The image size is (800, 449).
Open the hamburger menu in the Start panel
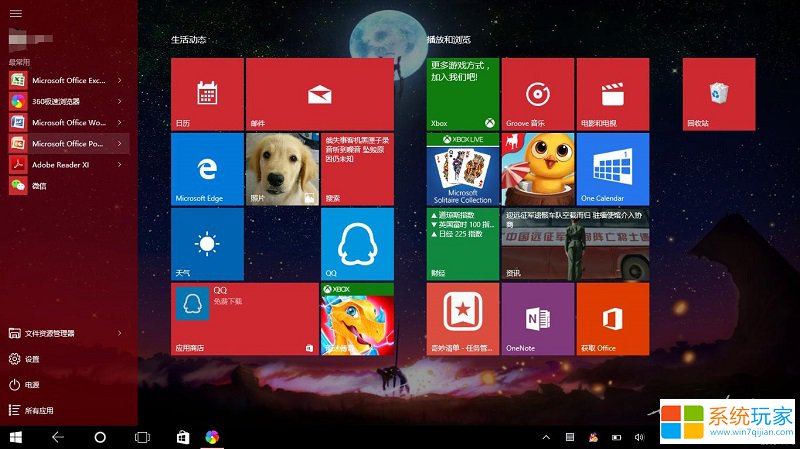click(16, 14)
